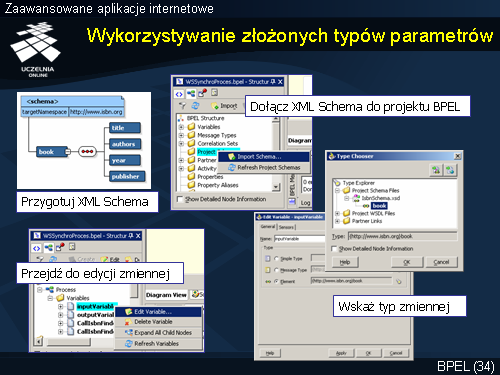Expand inputVariable node
500x375 pixels.
click(61, 306)
